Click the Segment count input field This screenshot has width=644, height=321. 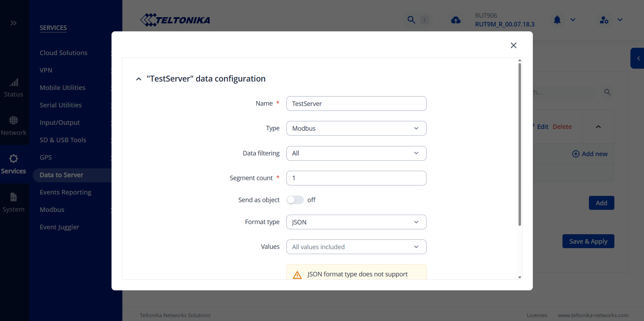tap(356, 178)
